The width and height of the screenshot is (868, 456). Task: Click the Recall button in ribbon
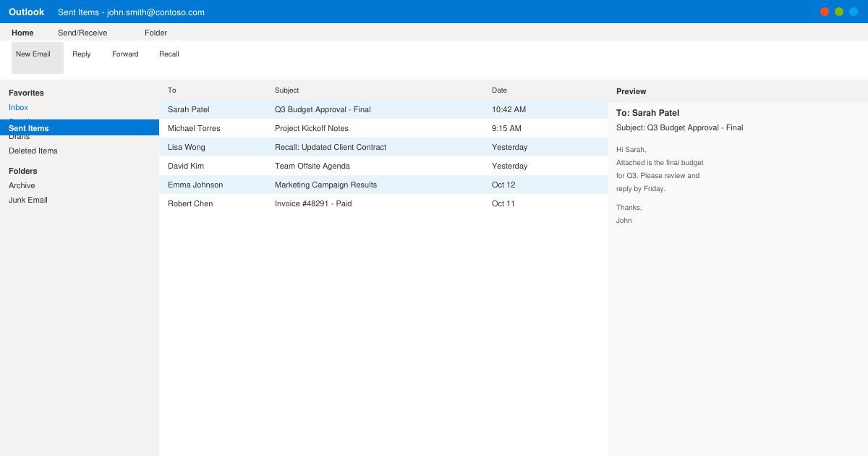click(169, 54)
